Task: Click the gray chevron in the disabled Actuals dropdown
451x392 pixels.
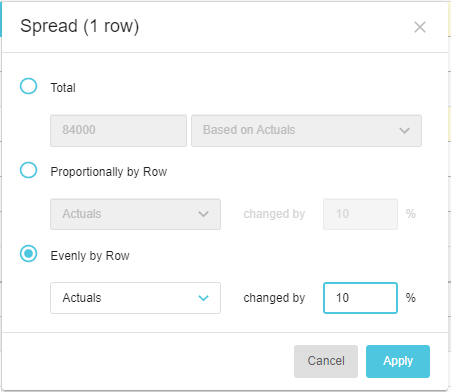Action: pos(203,214)
